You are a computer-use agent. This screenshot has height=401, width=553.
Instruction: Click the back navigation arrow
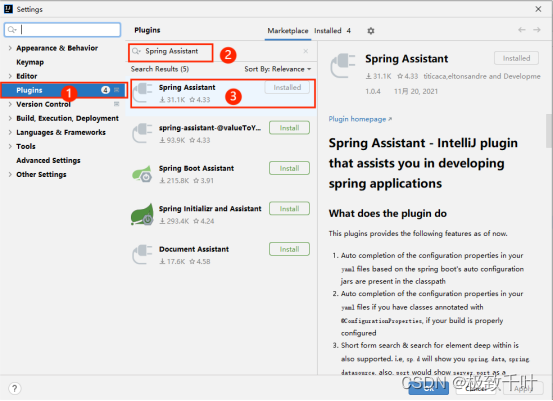tap(522, 30)
